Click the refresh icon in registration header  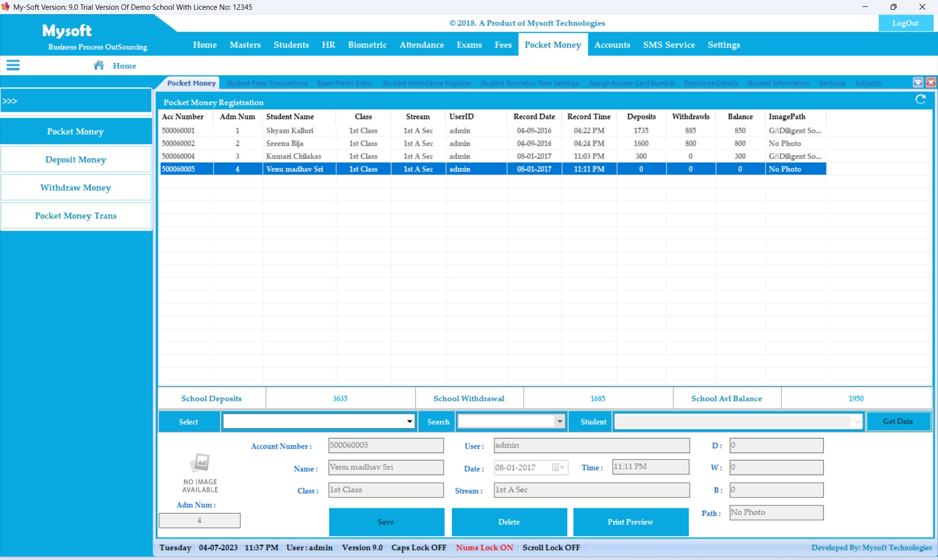tap(920, 100)
